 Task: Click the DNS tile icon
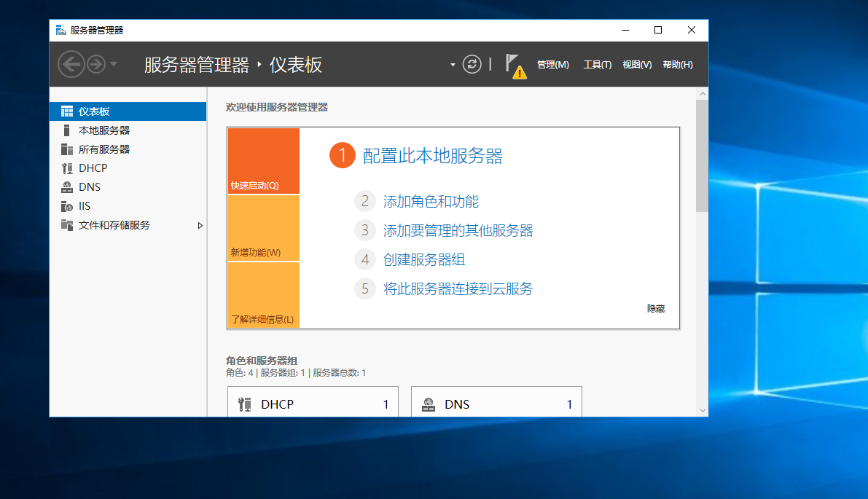429,404
